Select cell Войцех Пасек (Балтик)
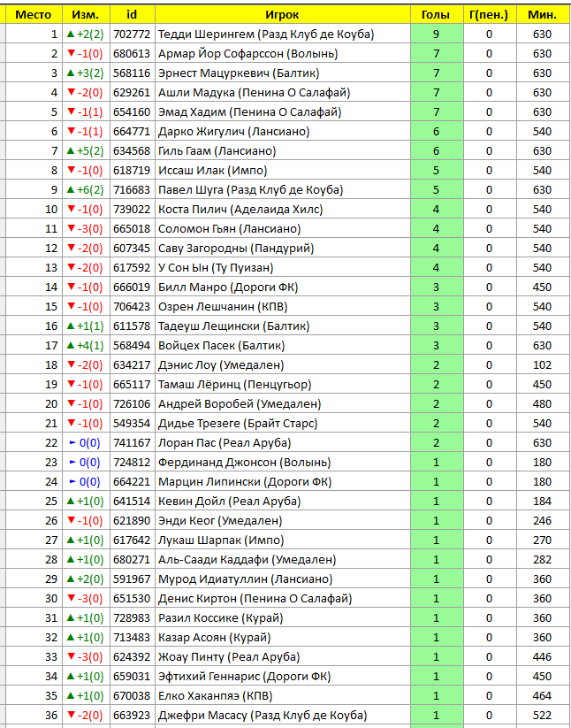This screenshot has height=728, width=571. click(283, 346)
